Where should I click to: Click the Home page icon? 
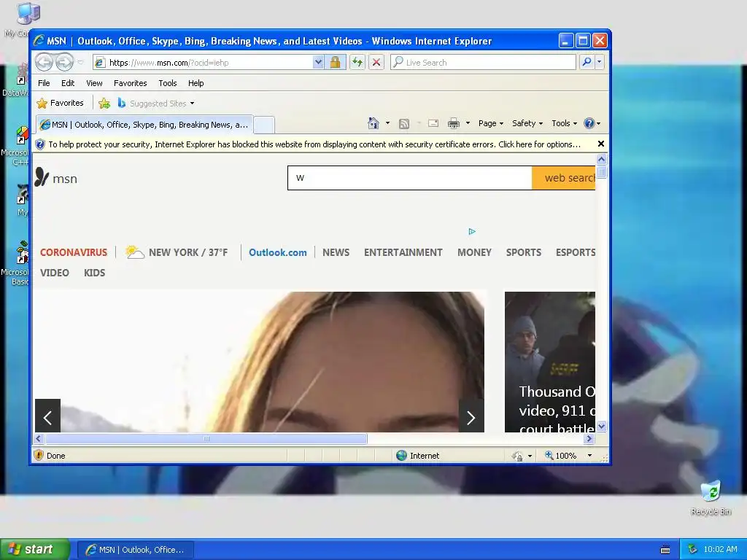(x=373, y=123)
